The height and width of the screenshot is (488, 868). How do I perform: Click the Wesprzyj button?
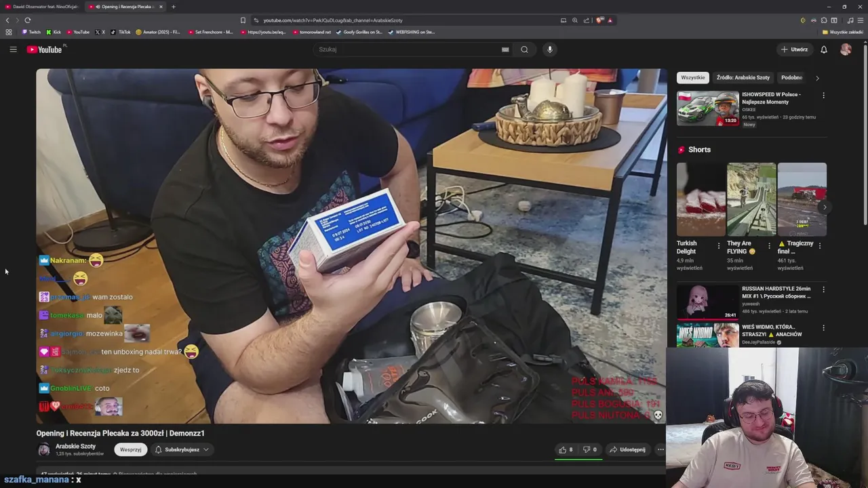tap(130, 449)
